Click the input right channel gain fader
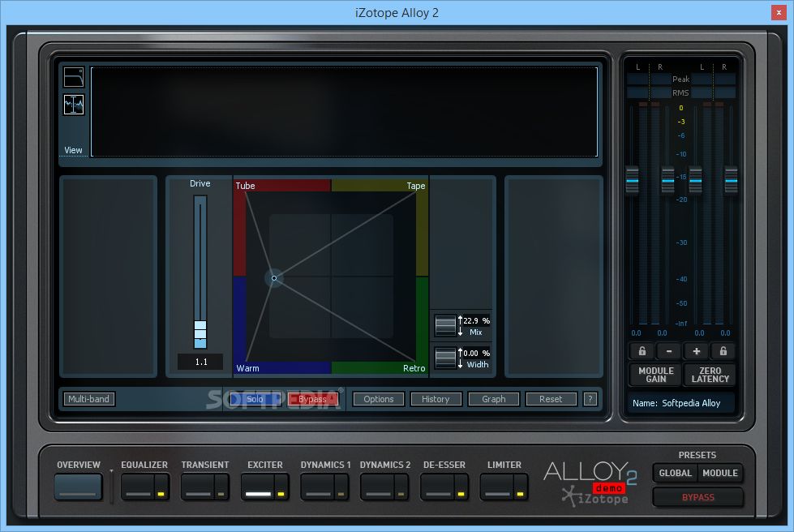This screenshot has height=532, width=794. click(668, 180)
